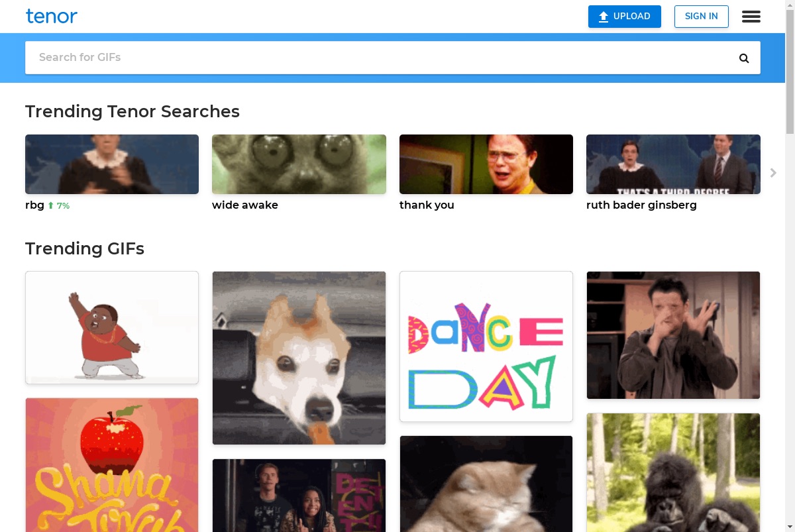The image size is (795, 532).
Task: Click the green 7% trend indicator
Action: click(x=58, y=206)
